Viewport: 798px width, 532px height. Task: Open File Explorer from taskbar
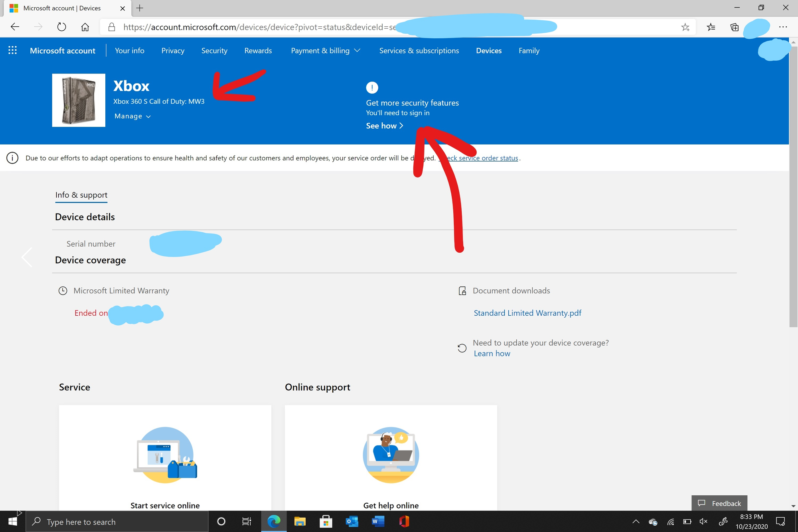point(300,522)
